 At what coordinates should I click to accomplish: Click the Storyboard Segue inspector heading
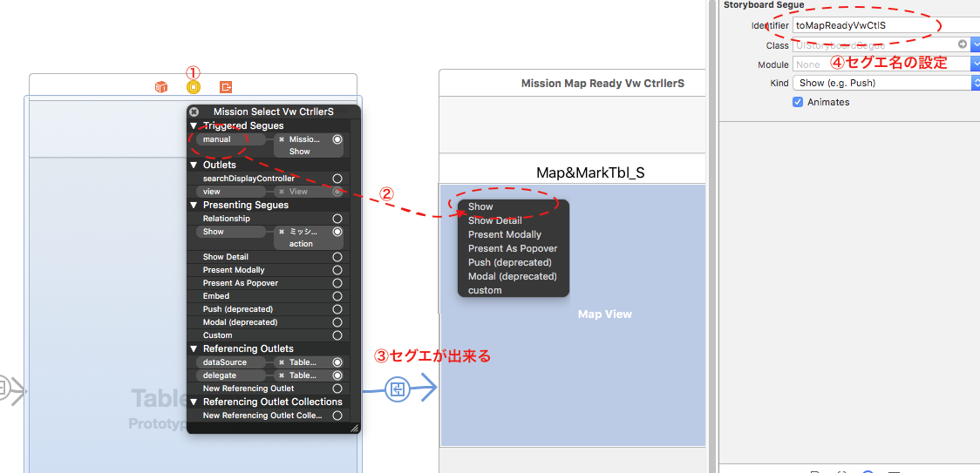(x=764, y=5)
